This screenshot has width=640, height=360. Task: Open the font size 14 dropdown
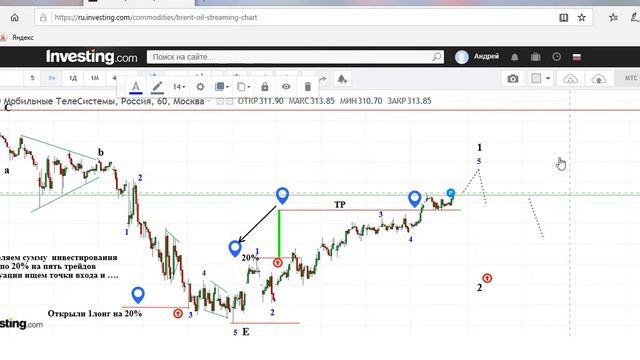click(x=179, y=87)
